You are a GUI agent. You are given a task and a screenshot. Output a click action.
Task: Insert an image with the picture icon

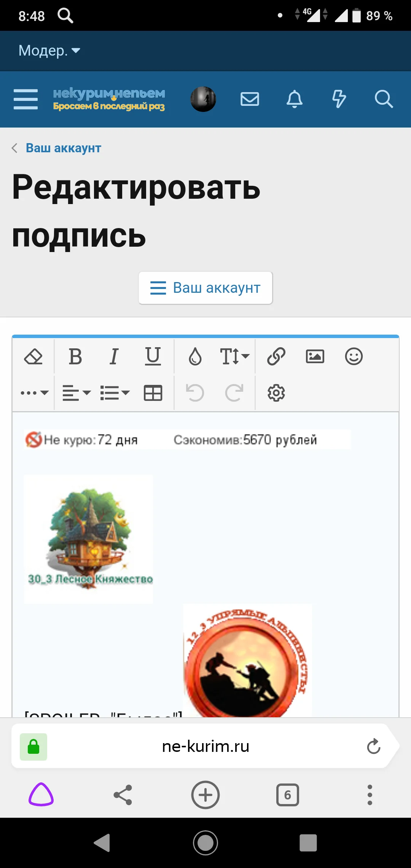tap(315, 357)
